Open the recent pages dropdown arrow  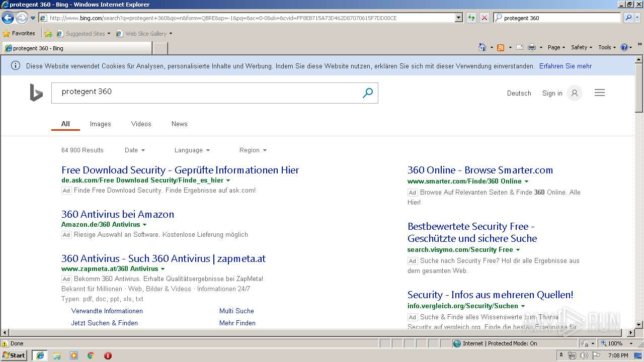click(33, 18)
